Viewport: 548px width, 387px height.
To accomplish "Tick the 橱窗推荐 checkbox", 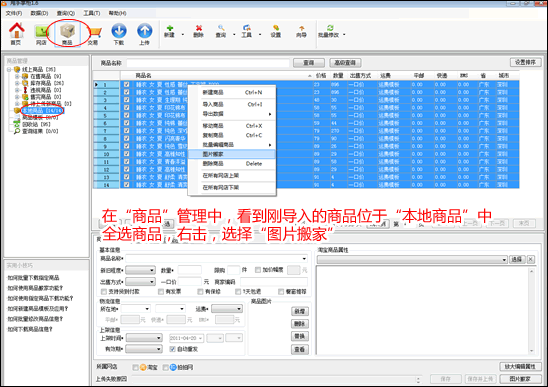I will point(281,292).
